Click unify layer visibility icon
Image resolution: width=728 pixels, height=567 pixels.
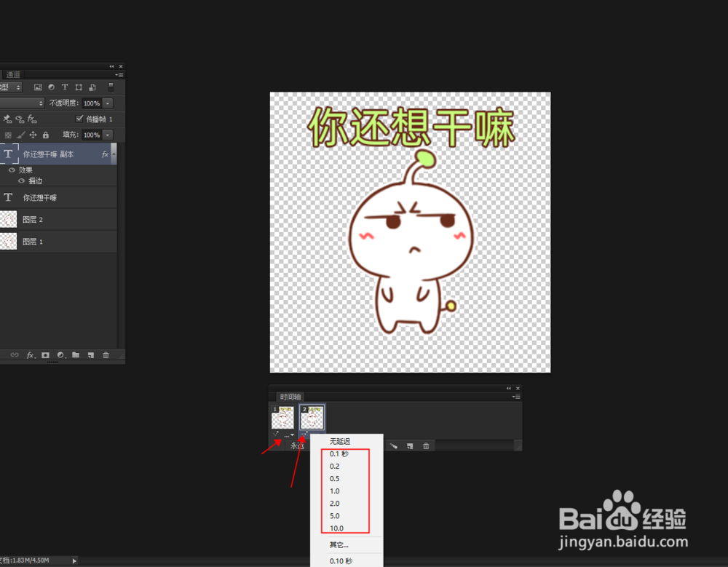(20, 119)
